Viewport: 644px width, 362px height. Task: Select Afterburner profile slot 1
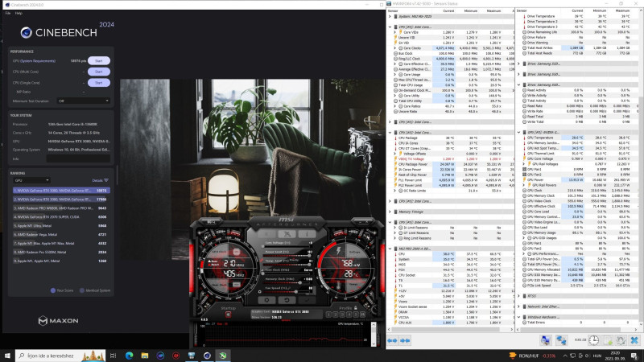[328, 315]
